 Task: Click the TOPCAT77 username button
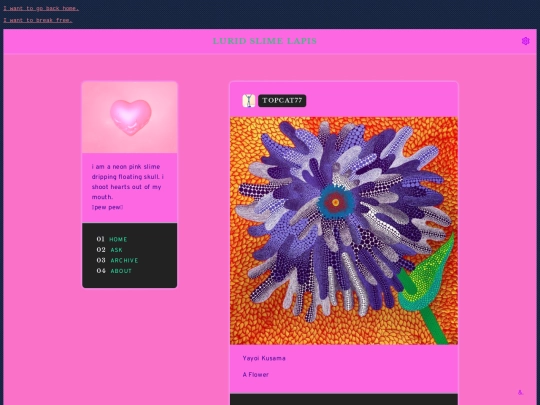(x=282, y=101)
